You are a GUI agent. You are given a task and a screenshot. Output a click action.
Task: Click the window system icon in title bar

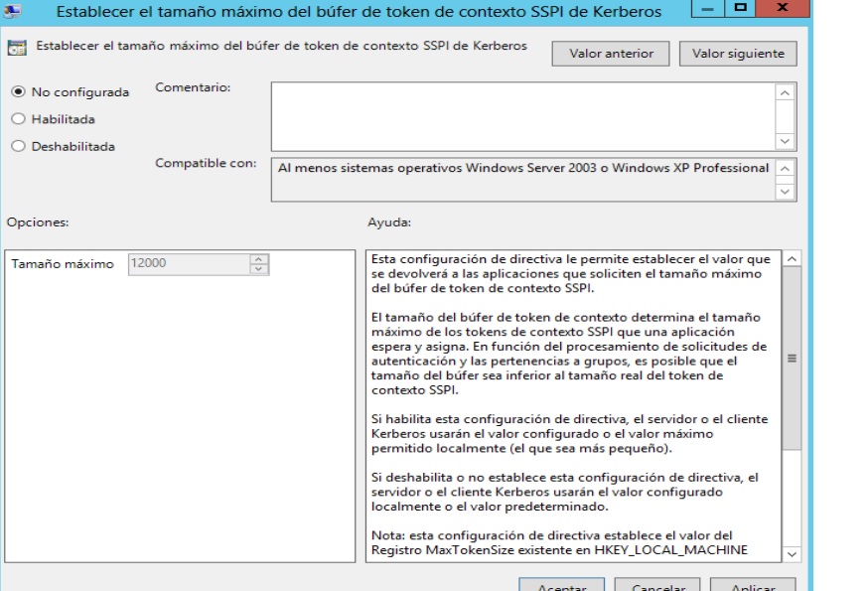click(x=14, y=11)
